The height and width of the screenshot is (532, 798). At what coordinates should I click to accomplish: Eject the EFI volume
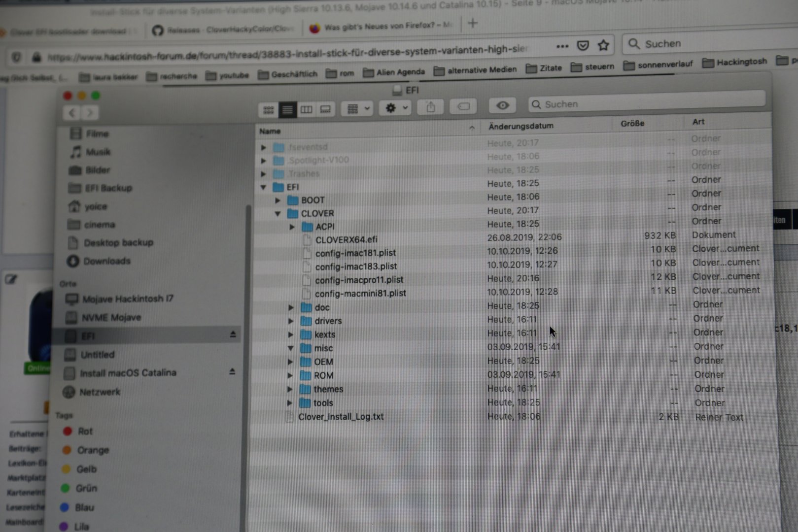coord(233,334)
